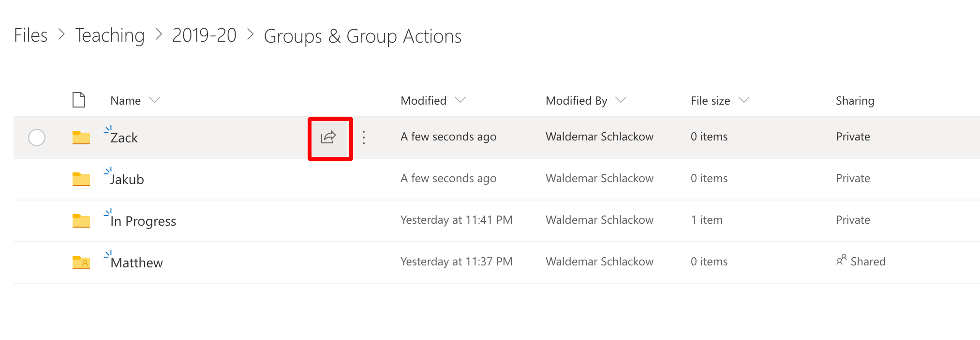Expand the File size column dropdown
The width and height of the screenshot is (980, 340).
(744, 100)
